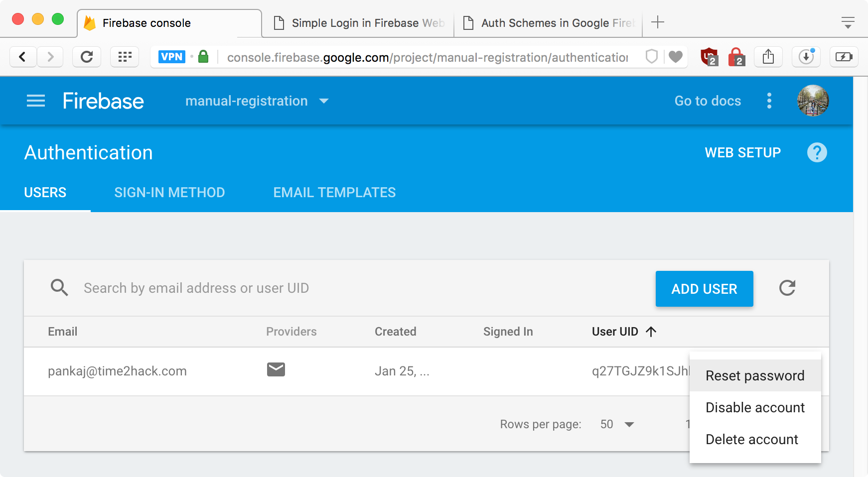Switch to the EMAIL TEMPLATES tab
The height and width of the screenshot is (477, 868).
[334, 192]
